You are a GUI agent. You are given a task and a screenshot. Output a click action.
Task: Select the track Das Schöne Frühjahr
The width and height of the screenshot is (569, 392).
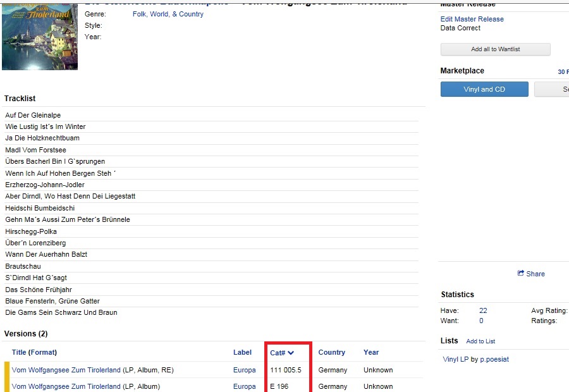click(39, 290)
